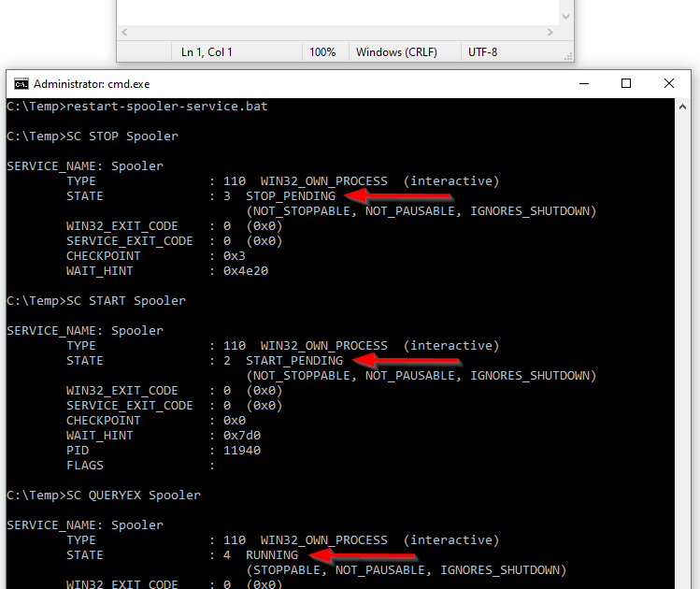Image resolution: width=700 pixels, height=589 pixels.
Task: Click 'Ln 1, Col 1' in Notepad status bar
Action: [207, 52]
